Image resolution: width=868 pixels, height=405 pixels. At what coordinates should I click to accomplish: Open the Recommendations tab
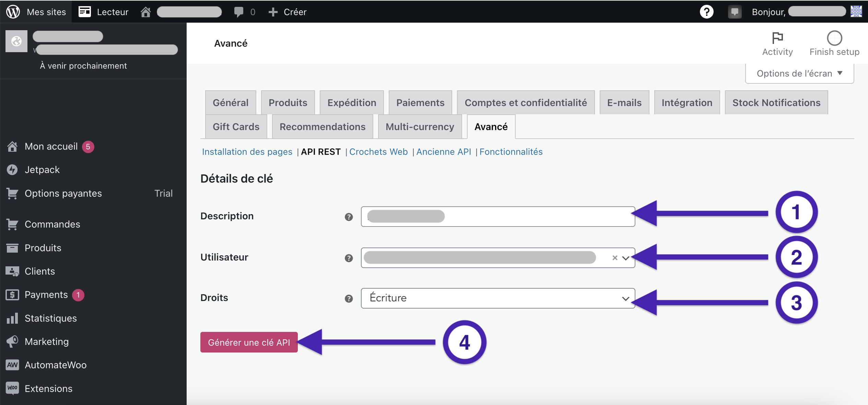(322, 127)
